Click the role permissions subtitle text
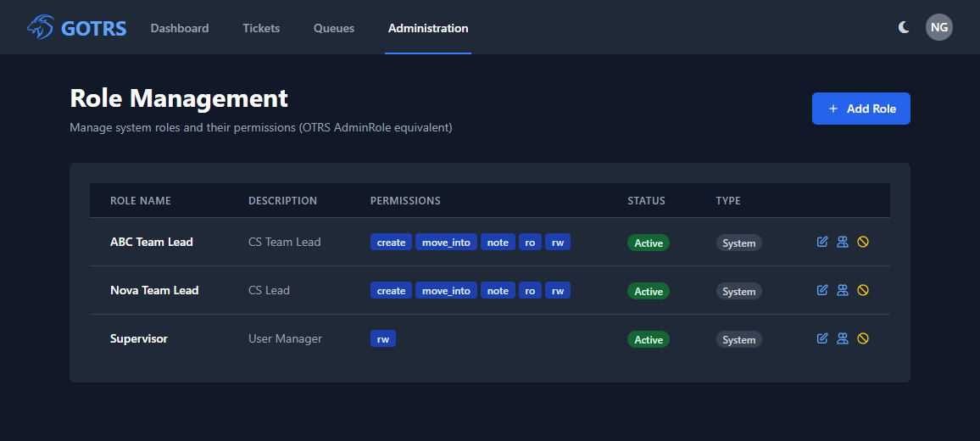980x441 pixels. click(260, 127)
